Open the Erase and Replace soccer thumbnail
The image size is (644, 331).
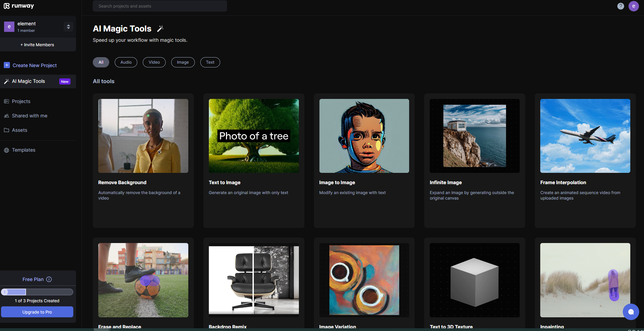coord(143,280)
